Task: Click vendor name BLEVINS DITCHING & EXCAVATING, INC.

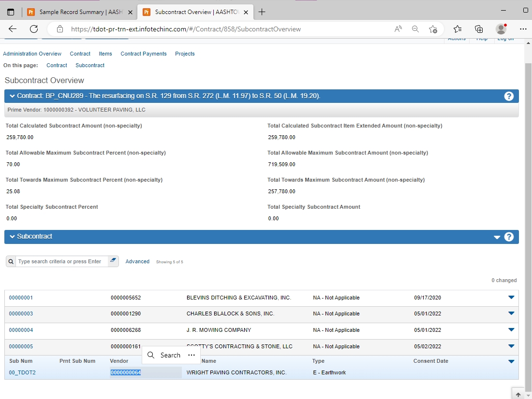Action: point(238,298)
